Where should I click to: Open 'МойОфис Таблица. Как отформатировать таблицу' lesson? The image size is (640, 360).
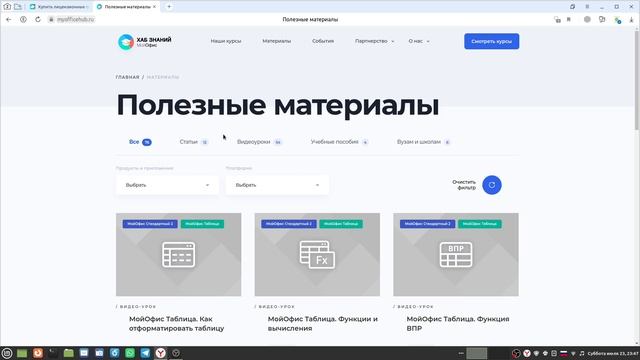click(177, 323)
